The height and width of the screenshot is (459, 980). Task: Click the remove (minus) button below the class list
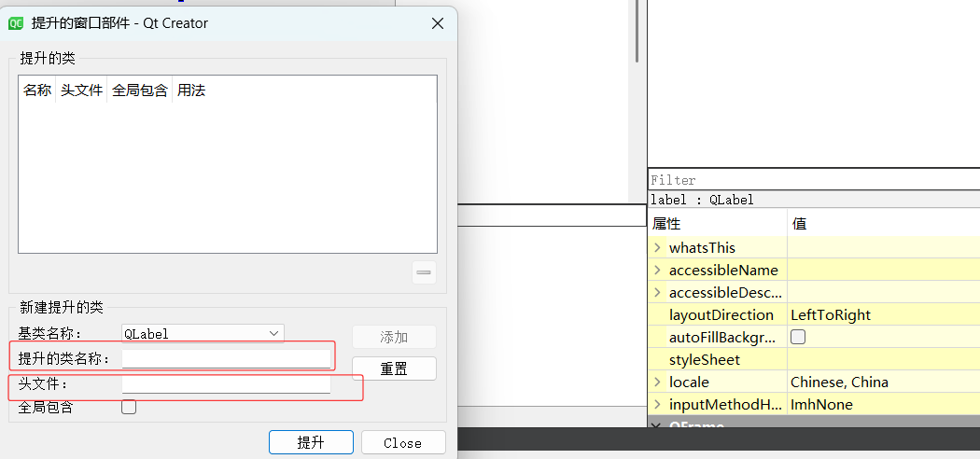click(x=425, y=272)
